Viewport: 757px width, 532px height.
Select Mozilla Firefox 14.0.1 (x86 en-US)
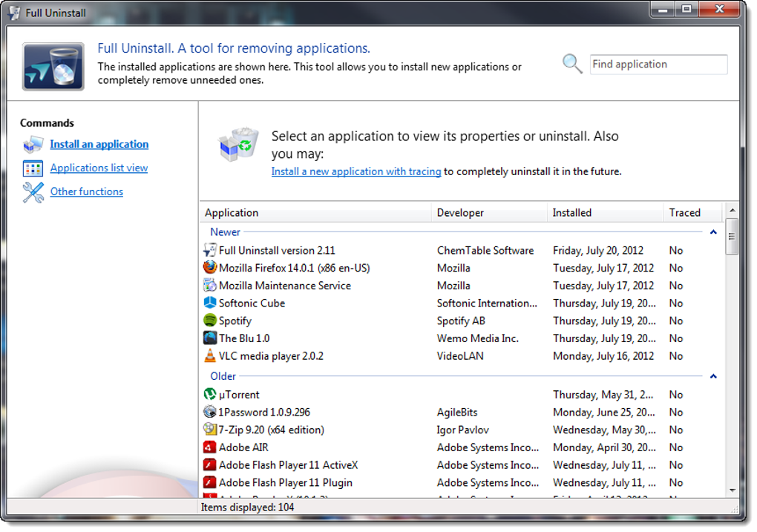[295, 268]
